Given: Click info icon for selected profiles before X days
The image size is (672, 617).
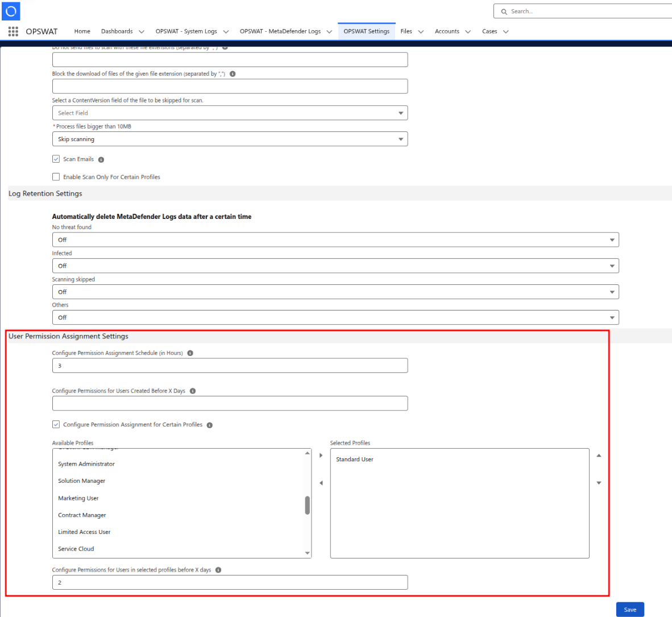Looking at the screenshot, I should click(x=218, y=570).
